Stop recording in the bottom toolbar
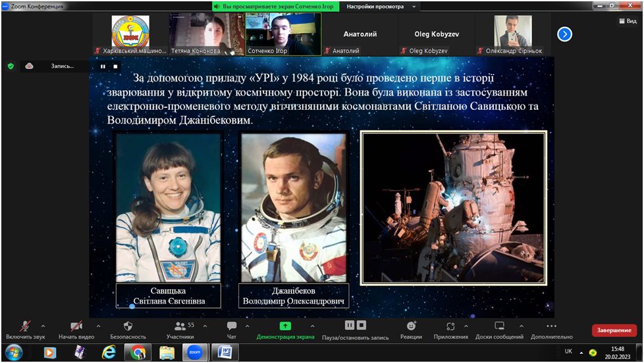Screen dimensions: 644x363 362,326
